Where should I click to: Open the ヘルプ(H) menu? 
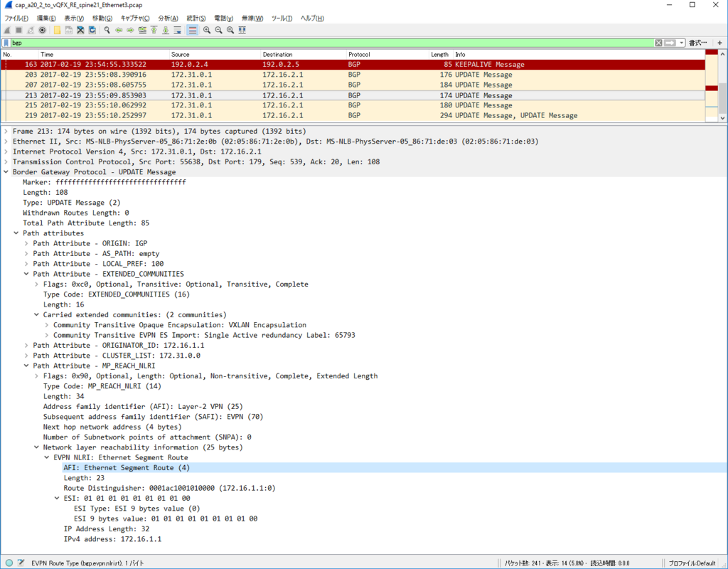[312, 18]
